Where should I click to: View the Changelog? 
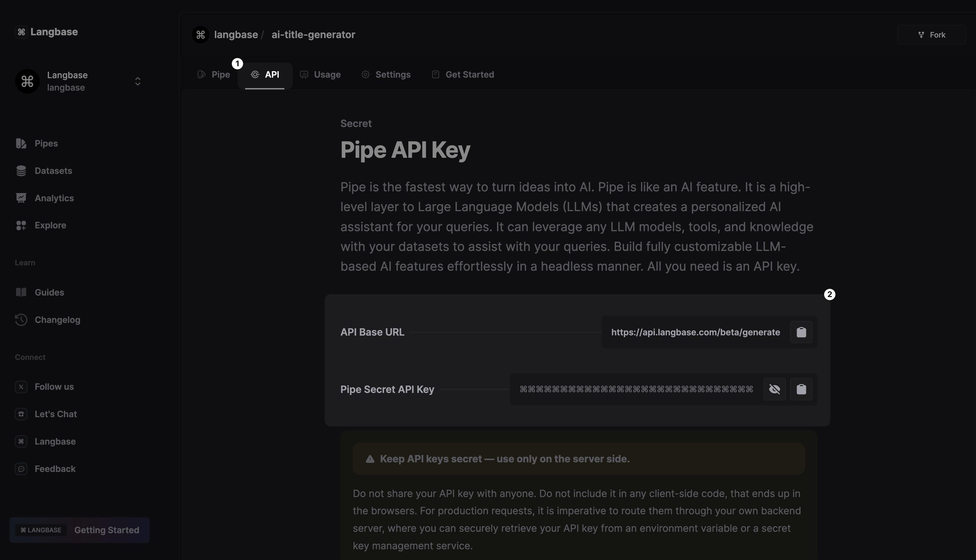tap(57, 320)
